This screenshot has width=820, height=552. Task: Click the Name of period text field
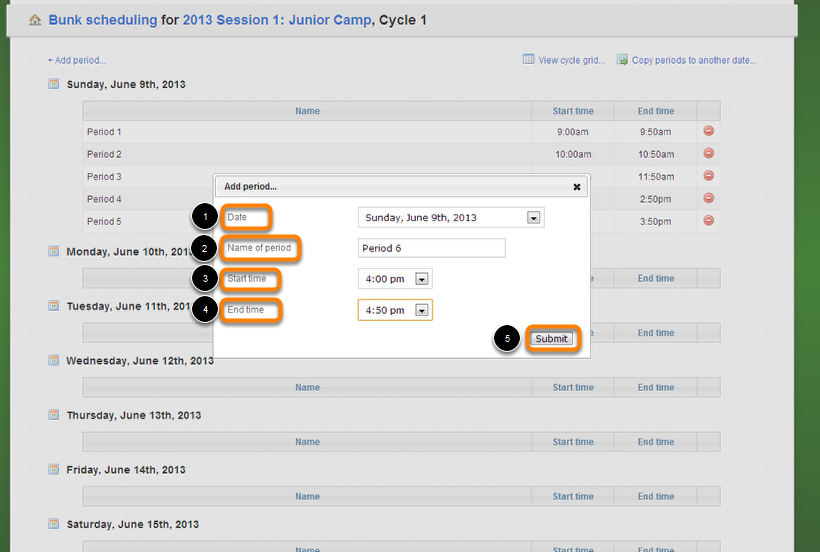pyautogui.click(x=431, y=248)
